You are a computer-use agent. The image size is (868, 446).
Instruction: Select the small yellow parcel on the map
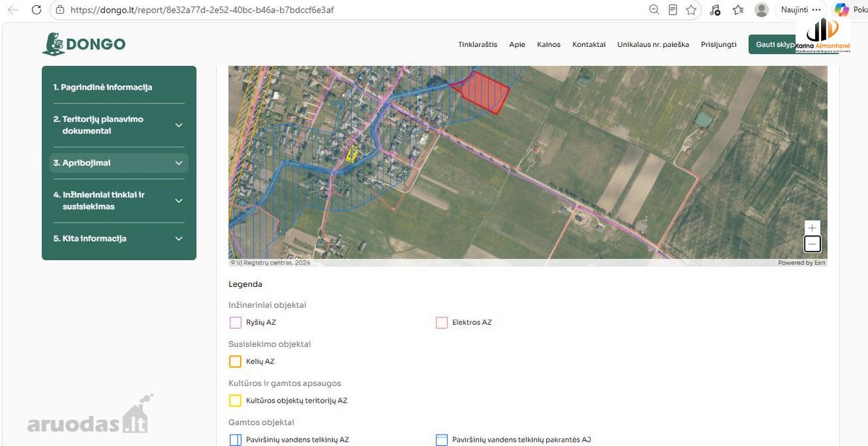pyautogui.click(x=352, y=153)
